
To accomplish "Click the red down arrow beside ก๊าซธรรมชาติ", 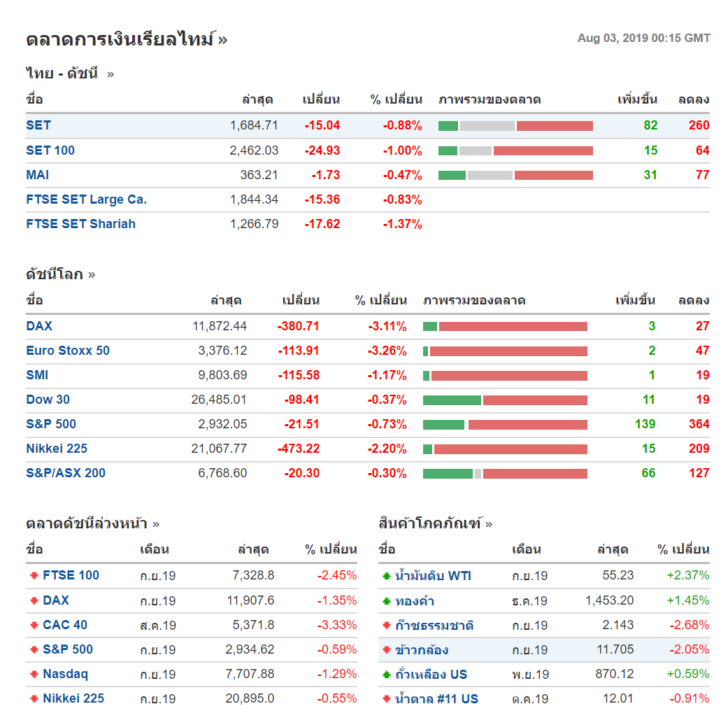I will point(386,626).
